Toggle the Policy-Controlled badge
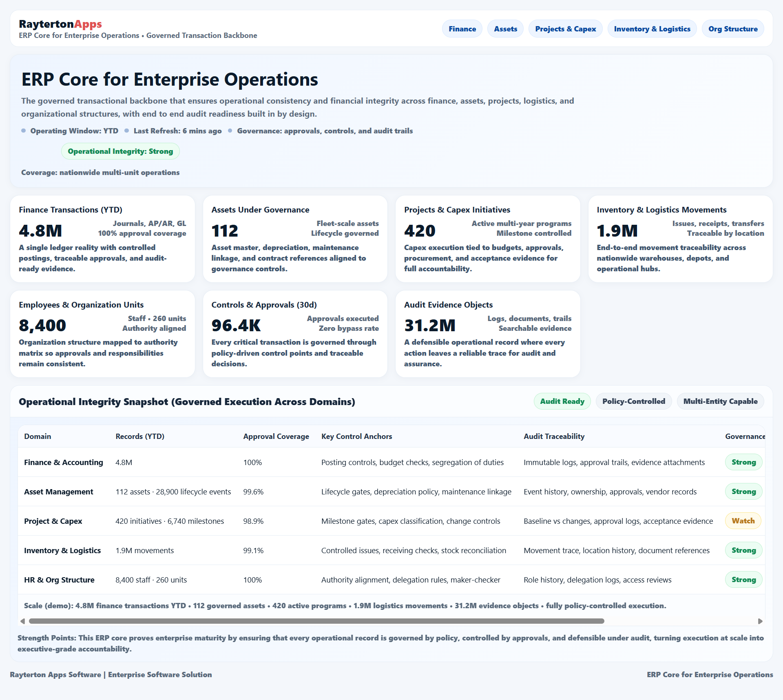 [633, 401]
